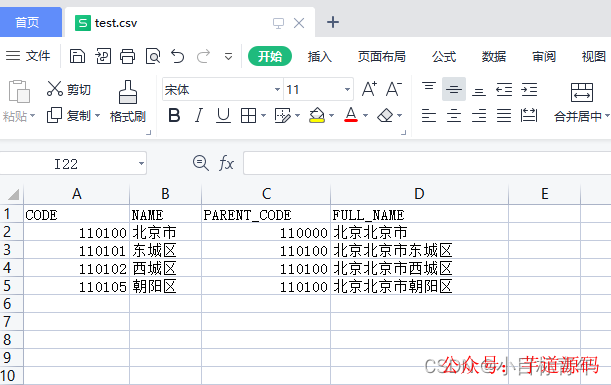Click Merge and Center 合并居中 button
The image size is (611, 385).
click(x=581, y=102)
